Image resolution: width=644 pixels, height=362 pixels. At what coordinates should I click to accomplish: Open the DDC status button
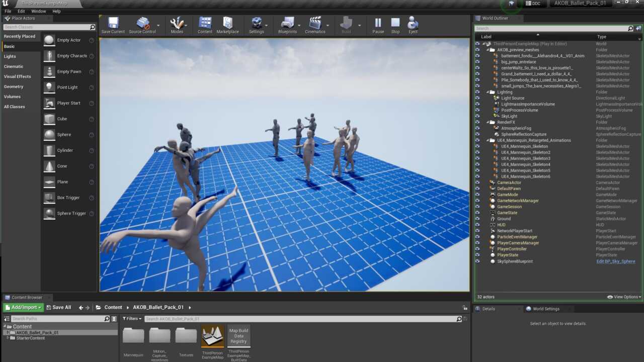[x=533, y=4]
